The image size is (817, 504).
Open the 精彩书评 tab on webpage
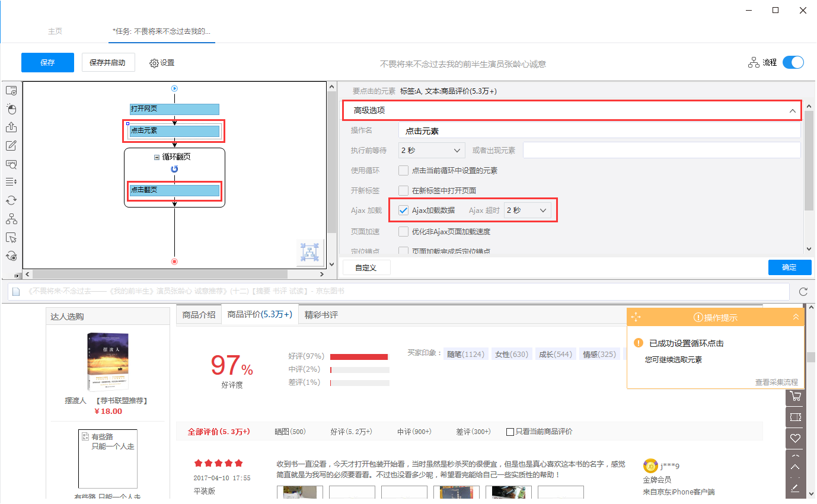pos(321,315)
